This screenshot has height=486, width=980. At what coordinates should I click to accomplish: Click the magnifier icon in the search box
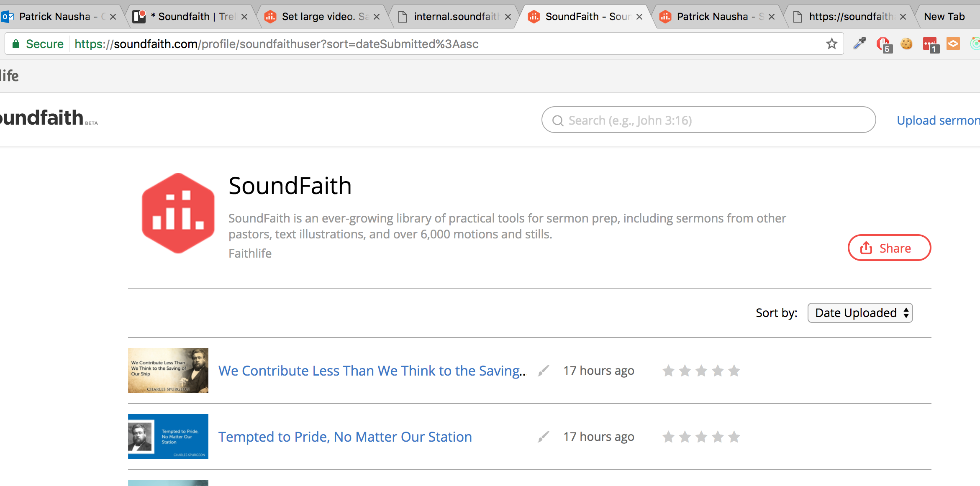click(x=558, y=121)
